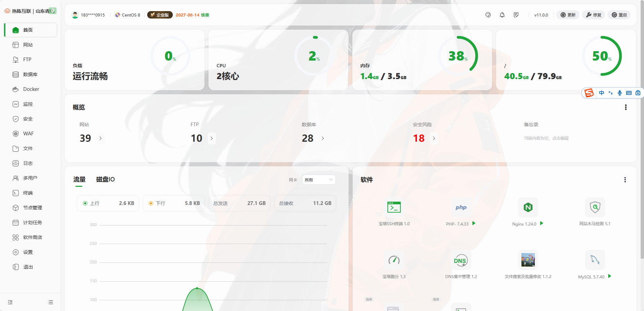Click the 更新 button

tap(568, 15)
